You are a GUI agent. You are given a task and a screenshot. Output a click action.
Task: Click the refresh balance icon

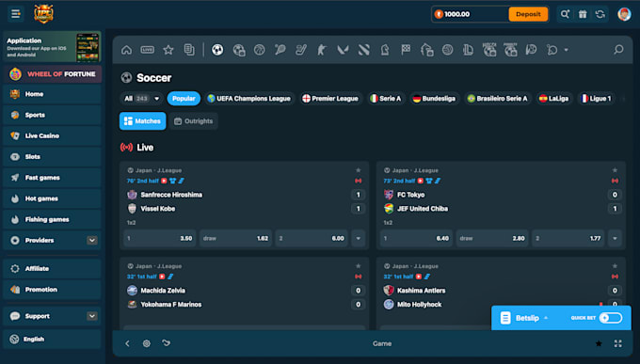click(x=600, y=14)
